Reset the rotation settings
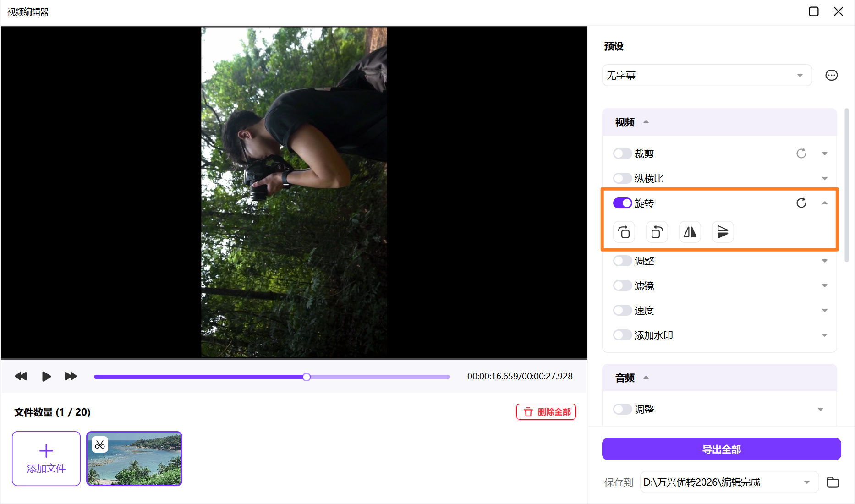This screenshot has width=855, height=504. [801, 203]
